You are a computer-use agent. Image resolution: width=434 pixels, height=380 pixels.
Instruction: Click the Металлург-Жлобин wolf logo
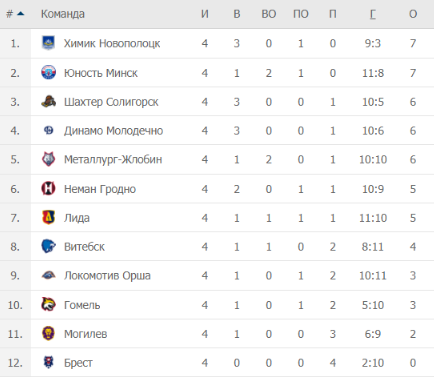point(48,159)
